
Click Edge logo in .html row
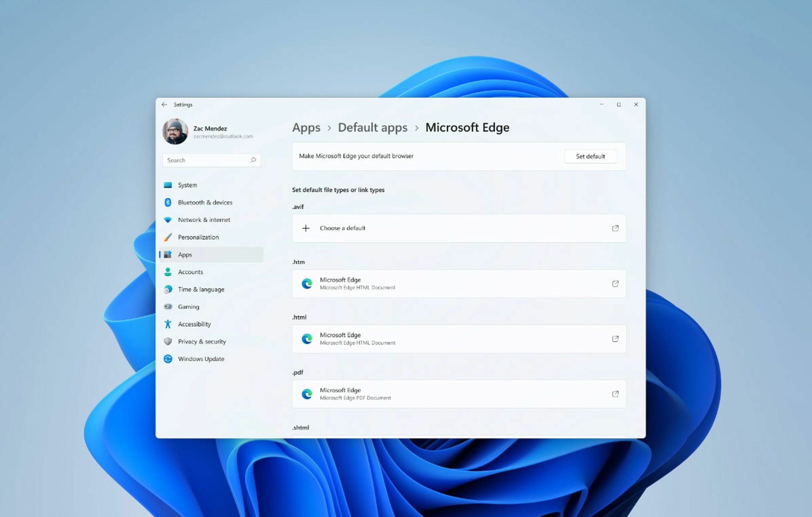[307, 339]
